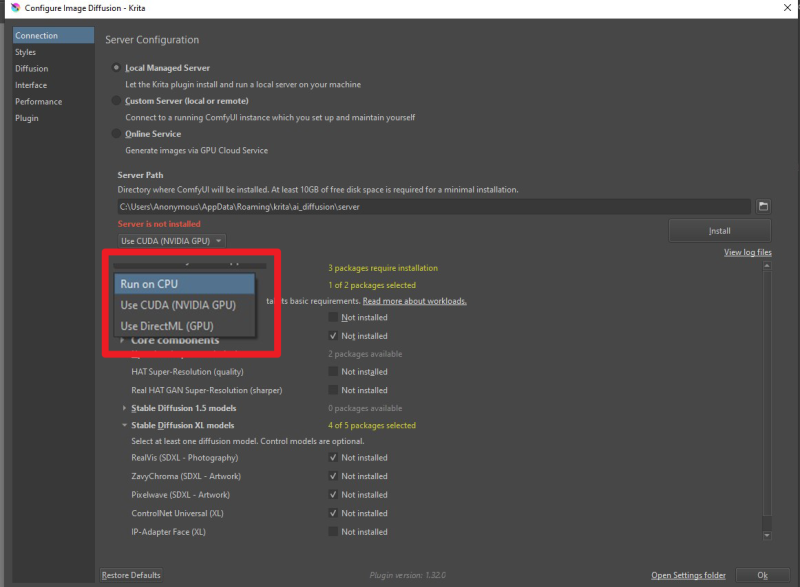Close the Configure Image Diffusion dialog
This screenshot has width=800, height=587.
787,8
